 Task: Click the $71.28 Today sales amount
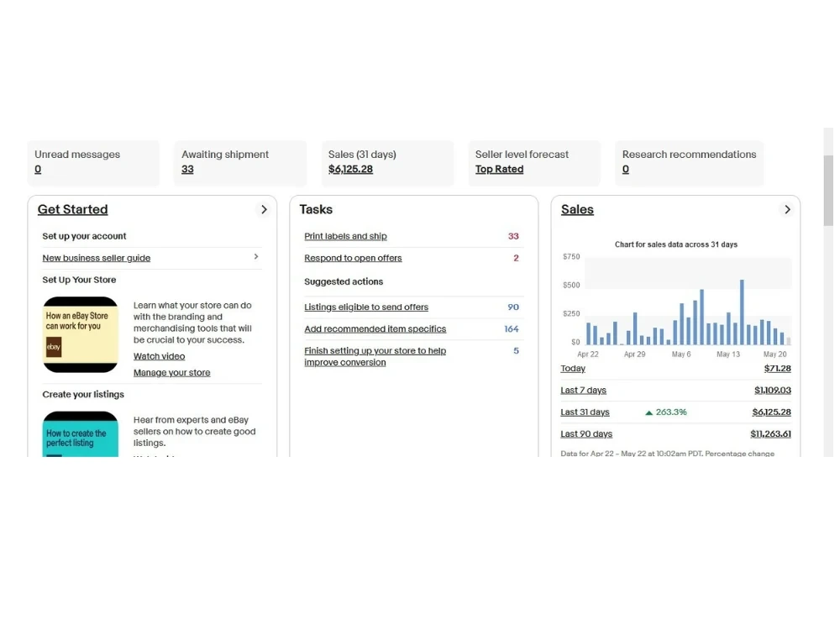coord(777,369)
